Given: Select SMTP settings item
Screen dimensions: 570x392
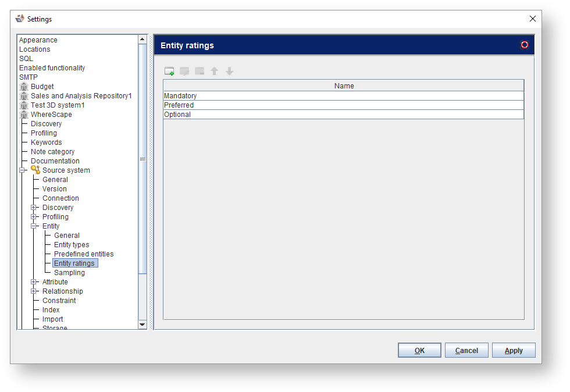Looking at the screenshot, I should [x=28, y=77].
